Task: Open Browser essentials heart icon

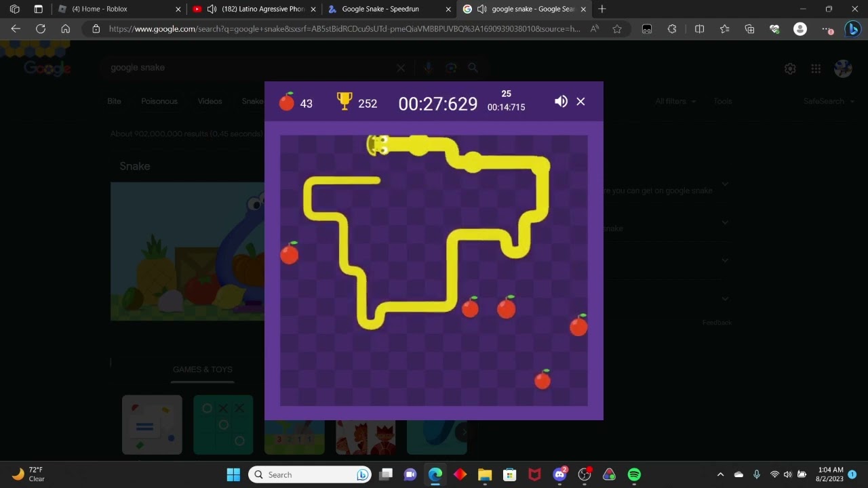Action: tap(774, 29)
